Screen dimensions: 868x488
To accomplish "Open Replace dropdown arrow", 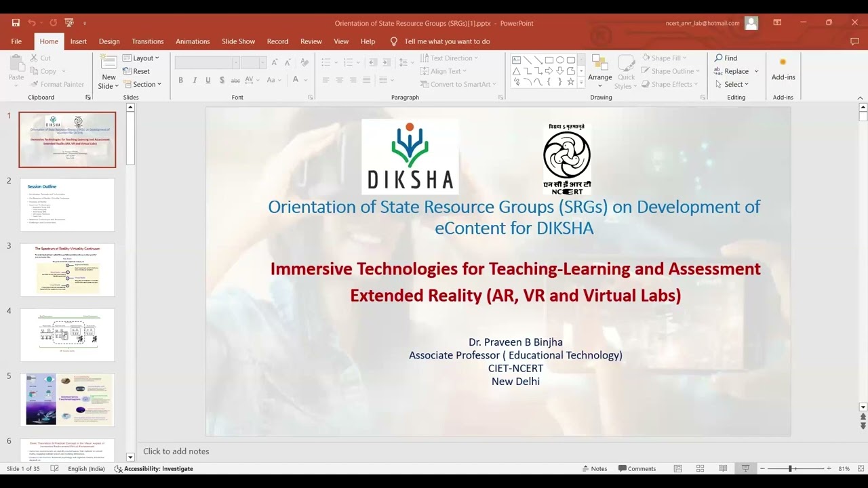I will [756, 71].
